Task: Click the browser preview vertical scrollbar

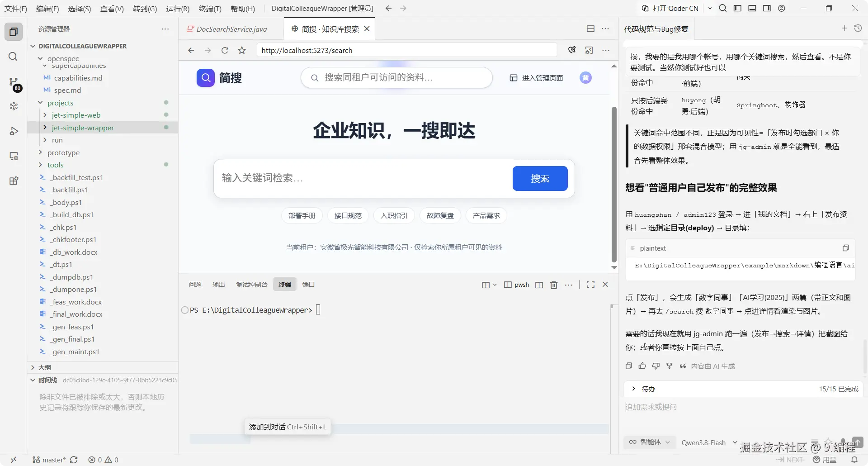Action: click(x=614, y=184)
